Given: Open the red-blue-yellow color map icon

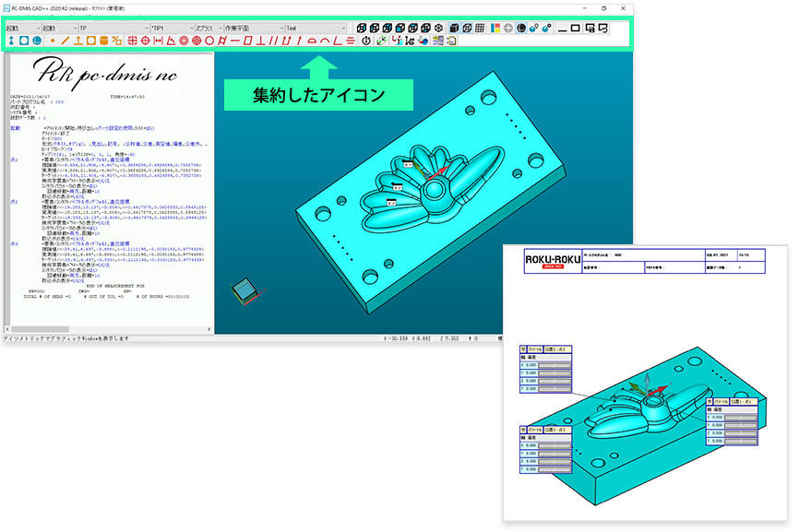Looking at the screenshot, I should click(x=495, y=28).
